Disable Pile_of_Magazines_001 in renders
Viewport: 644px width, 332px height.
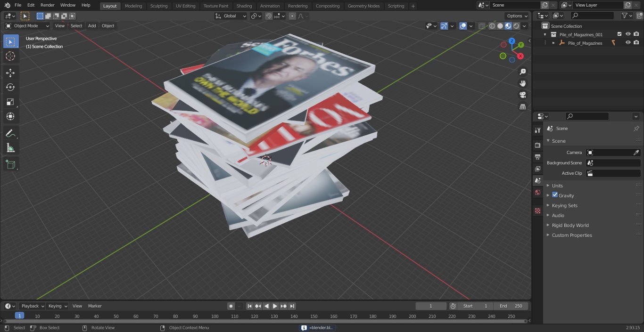click(636, 34)
